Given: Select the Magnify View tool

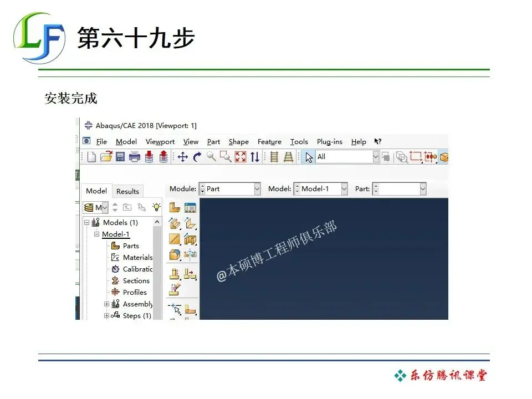Looking at the screenshot, I should click(x=211, y=156).
